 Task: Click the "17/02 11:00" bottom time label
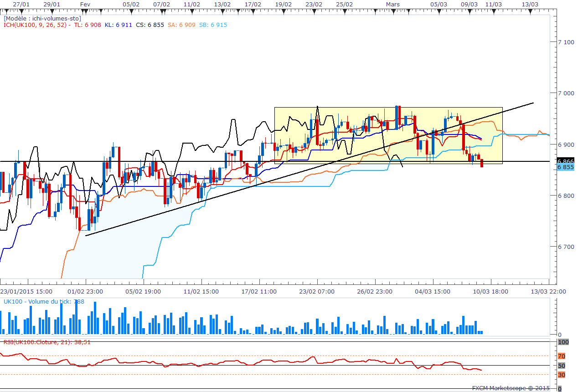pyautogui.click(x=259, y=291)
